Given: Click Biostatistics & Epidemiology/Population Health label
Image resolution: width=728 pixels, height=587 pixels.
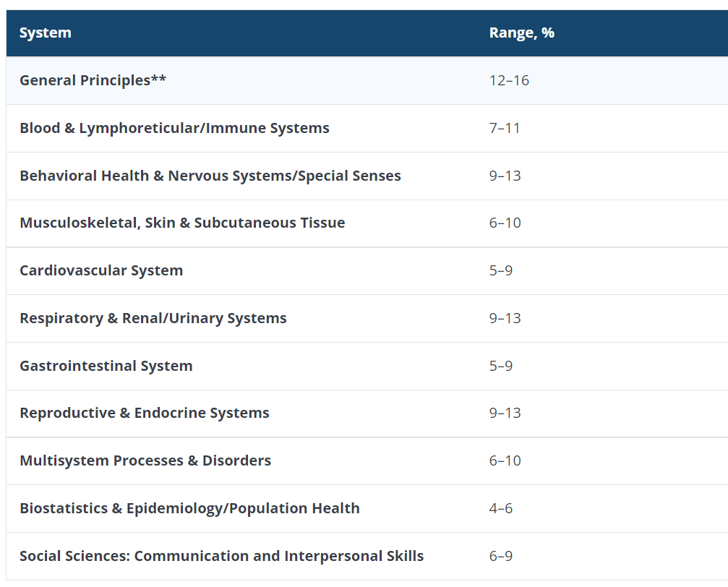Looking at the screenshot, I should [x=189, y=508].
